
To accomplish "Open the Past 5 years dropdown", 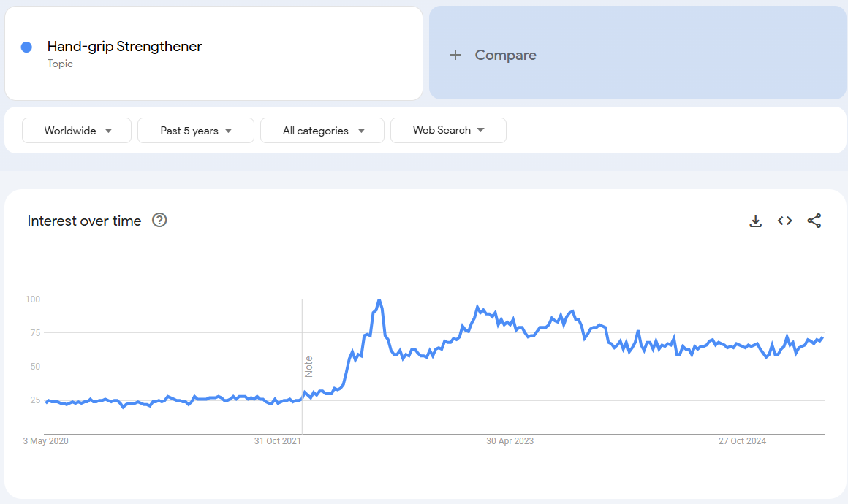I will [x=196, y=130].
